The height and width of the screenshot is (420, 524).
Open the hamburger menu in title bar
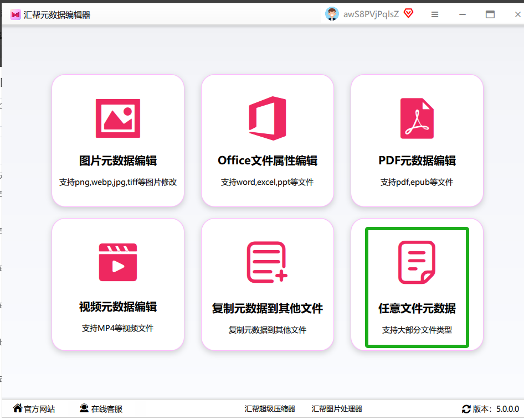pyautogui.click(x=434, y=14)
